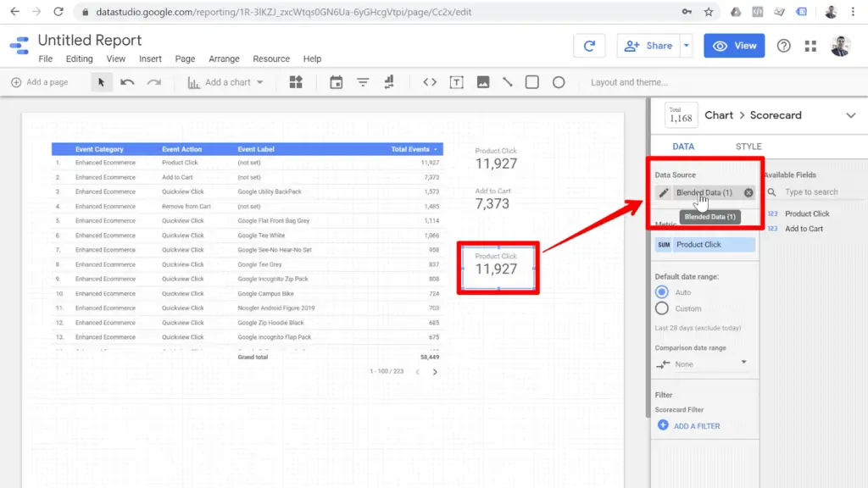Select the Line drawing tool
Image resolution: width=868 pixels, height=488 pixels.
coord(509,82)
